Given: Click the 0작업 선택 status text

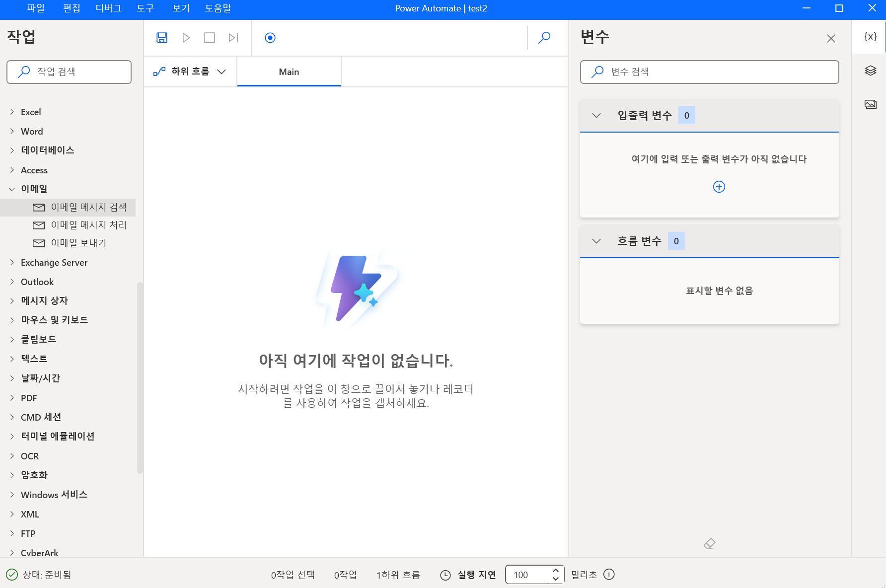Looking at the screenshot, I should 293,575.
